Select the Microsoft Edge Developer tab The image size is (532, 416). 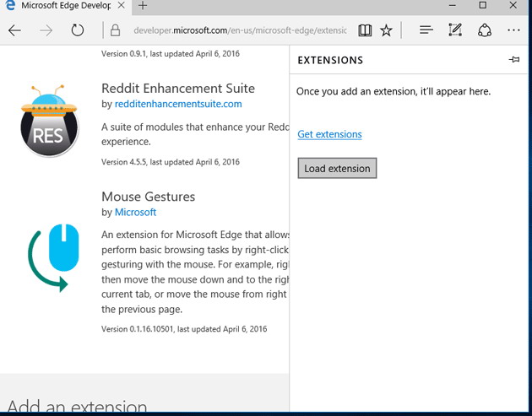pos(66,6)
